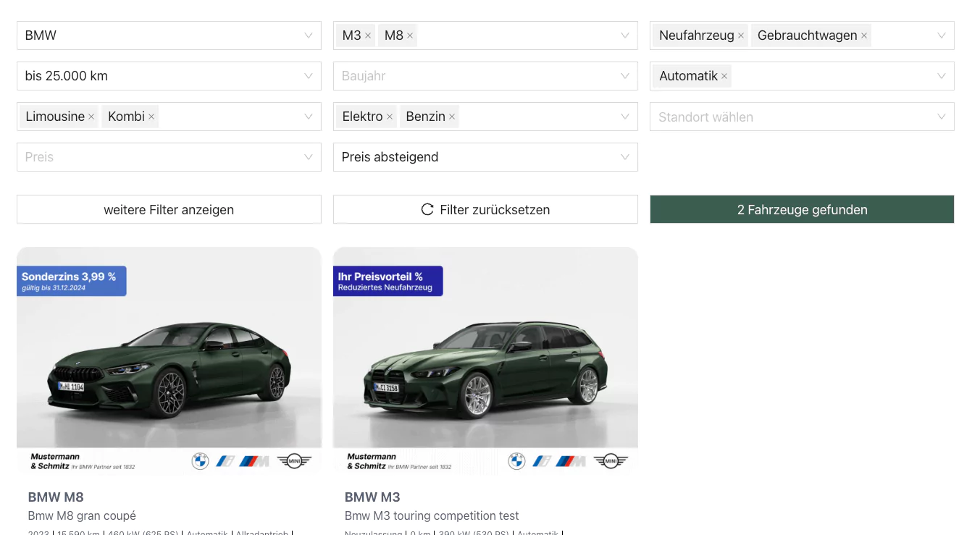Remove the Gebrauchtwagen filter tag

(x=864, y=35)
